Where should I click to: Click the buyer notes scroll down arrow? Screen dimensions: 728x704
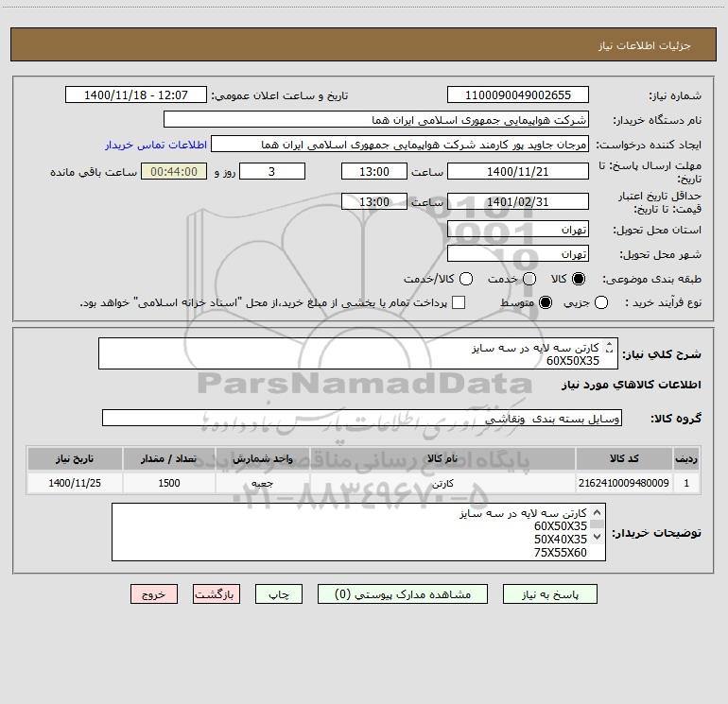(598, 537)
